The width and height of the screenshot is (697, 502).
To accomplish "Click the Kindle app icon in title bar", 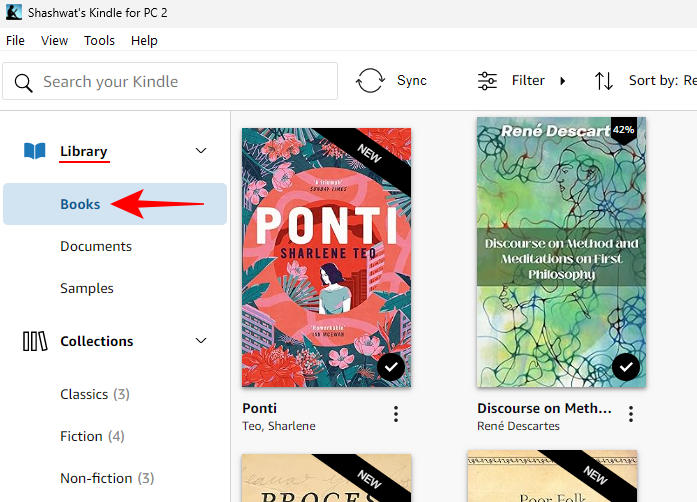I will pos(14,12).
